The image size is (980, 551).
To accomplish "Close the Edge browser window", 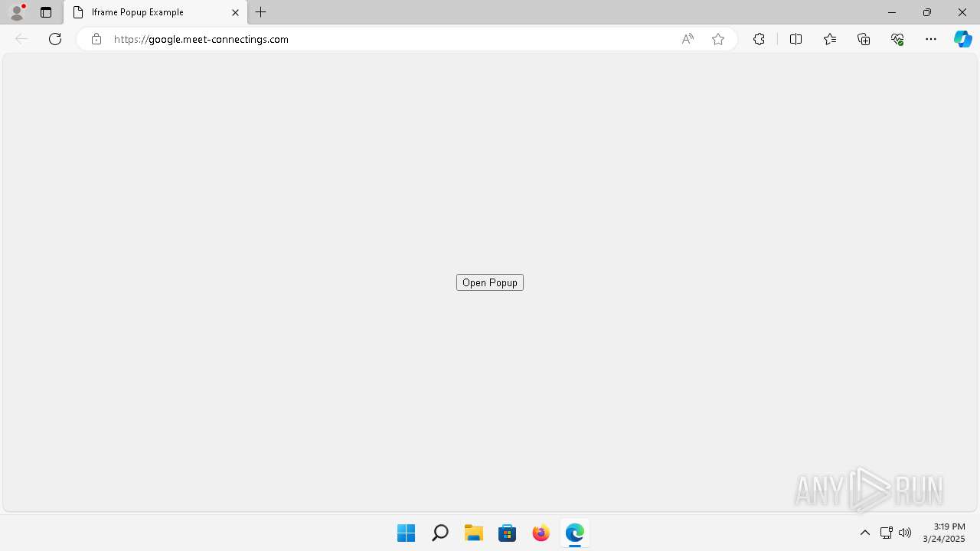I will 962,12.
